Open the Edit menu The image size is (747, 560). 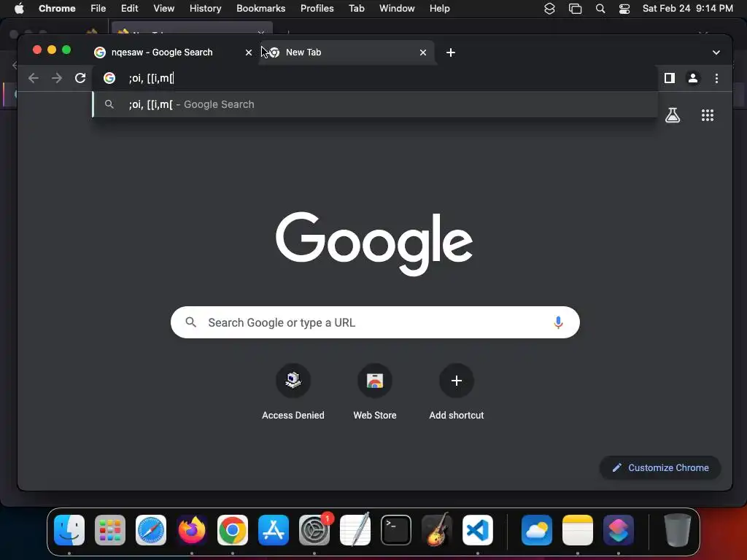129,8
